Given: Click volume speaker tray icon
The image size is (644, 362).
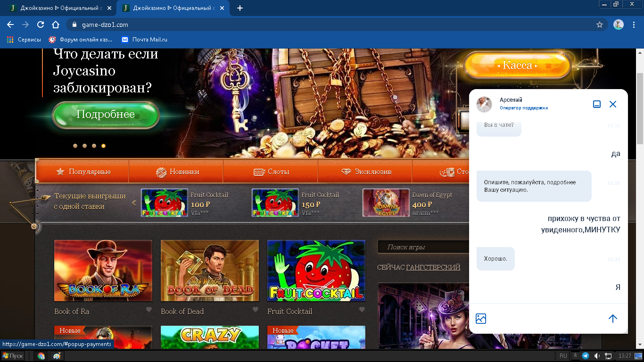Looking at the screenshot, I should 597,356.
